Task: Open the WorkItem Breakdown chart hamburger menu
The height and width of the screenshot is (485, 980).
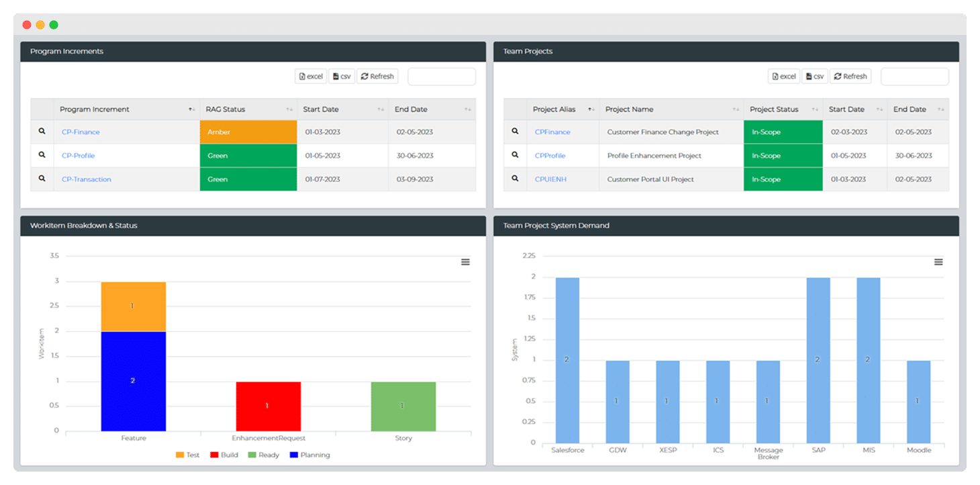Action: click(x=465, y=262)
